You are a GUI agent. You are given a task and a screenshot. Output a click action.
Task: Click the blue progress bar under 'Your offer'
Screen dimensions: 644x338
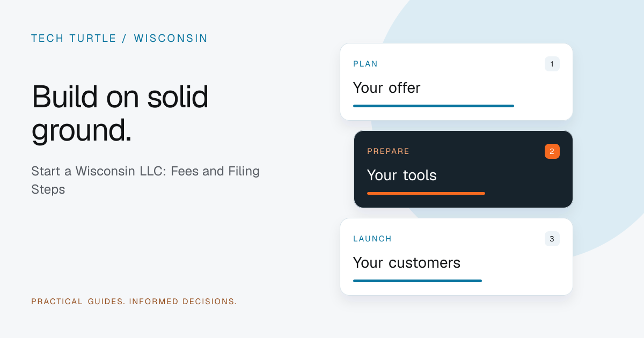[x=434, y=106]
